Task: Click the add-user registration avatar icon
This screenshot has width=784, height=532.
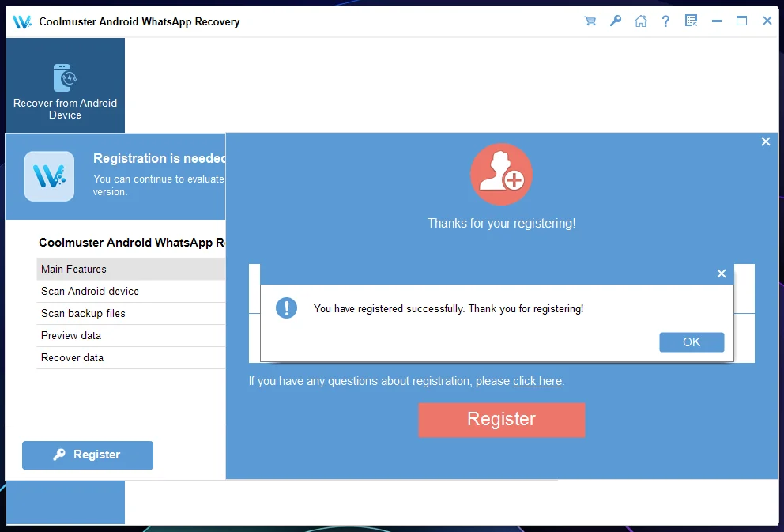Action: point(501,174)
